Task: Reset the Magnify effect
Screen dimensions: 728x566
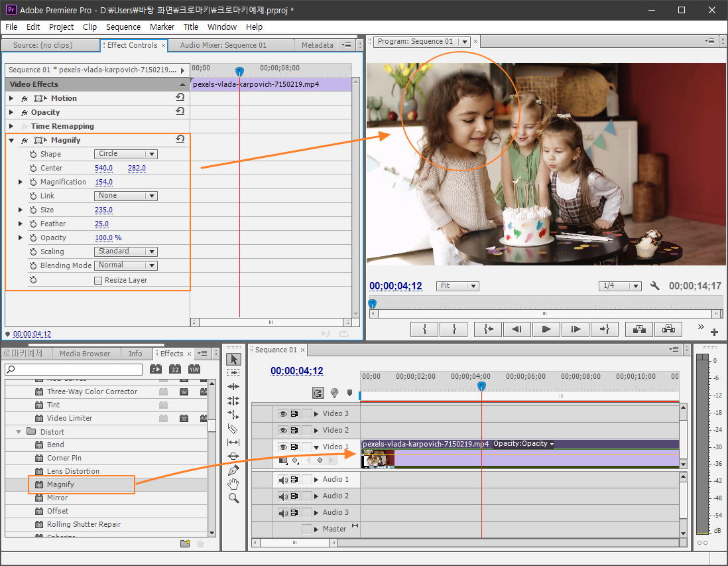Action: (180, 139)
